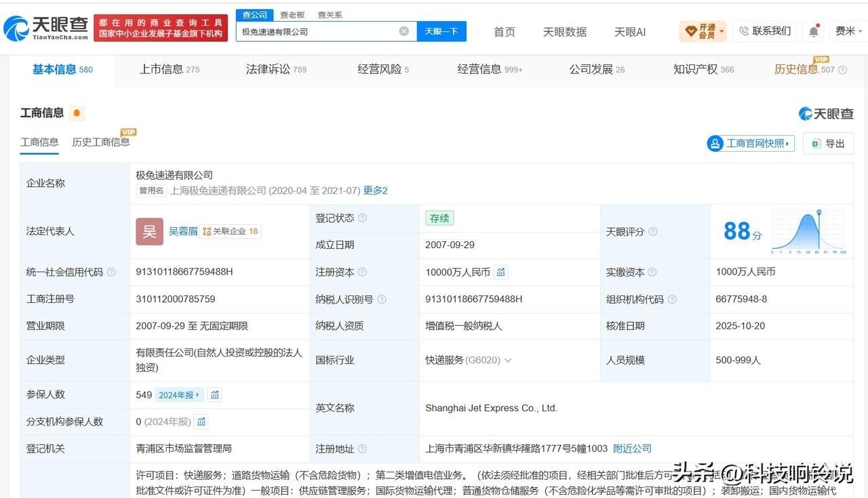Open the 工商官网快照 dropdown button
This screenshot has height=498, width=868.
point(751,144)
